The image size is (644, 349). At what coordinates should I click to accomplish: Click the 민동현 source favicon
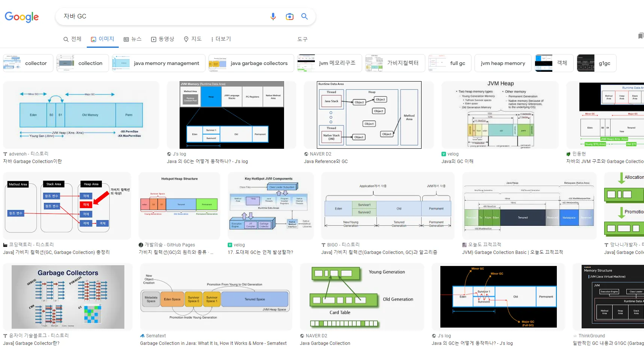tap(568, 154)
